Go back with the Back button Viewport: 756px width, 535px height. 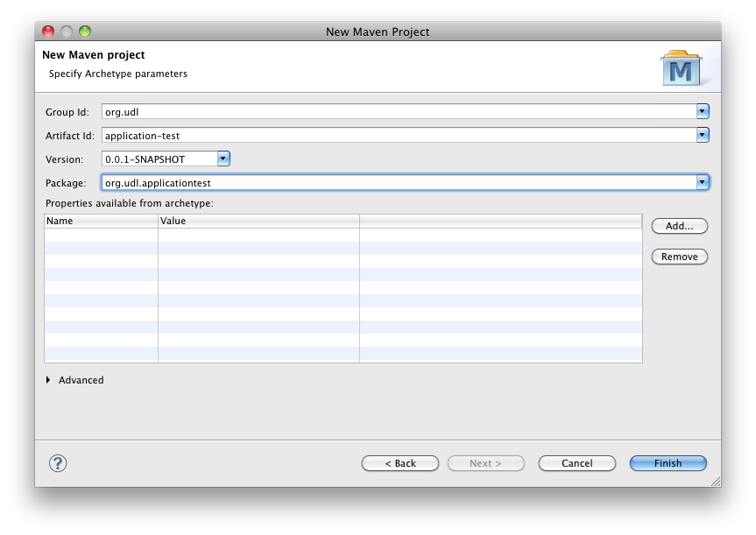(x=400, y=463)
